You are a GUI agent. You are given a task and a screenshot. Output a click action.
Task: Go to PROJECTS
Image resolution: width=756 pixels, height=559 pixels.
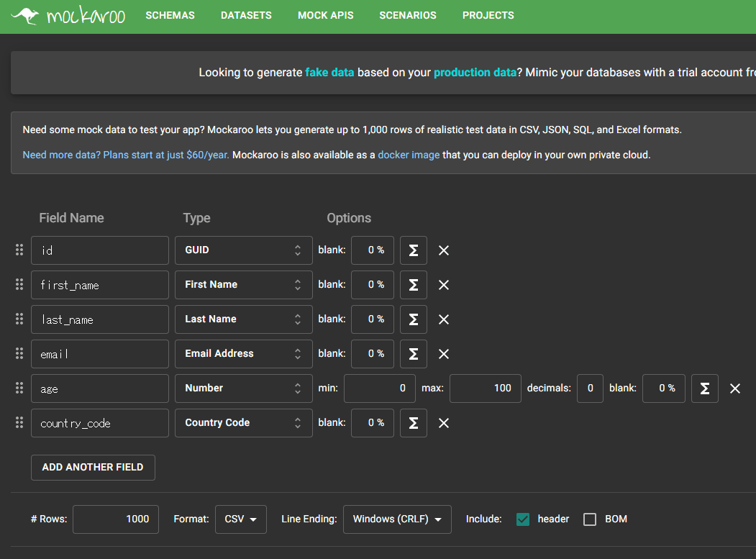[x=488, y=15]
